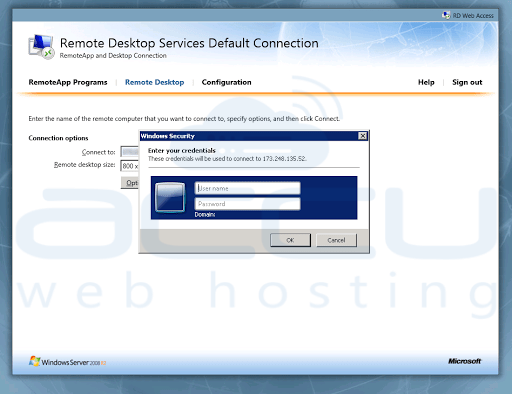Screen dimensions: 512x394
Task: Click the Windows Security title bar
Action: pos(249,136)
